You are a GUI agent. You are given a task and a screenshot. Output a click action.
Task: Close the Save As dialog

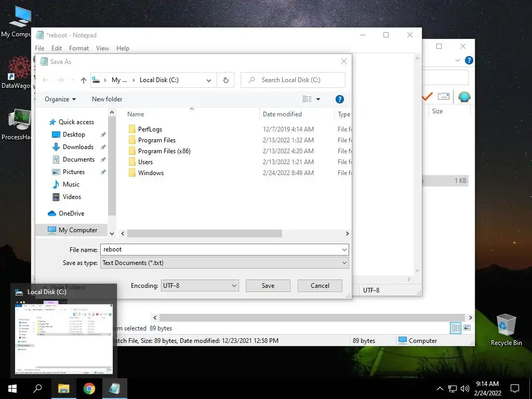click(344, 61)
